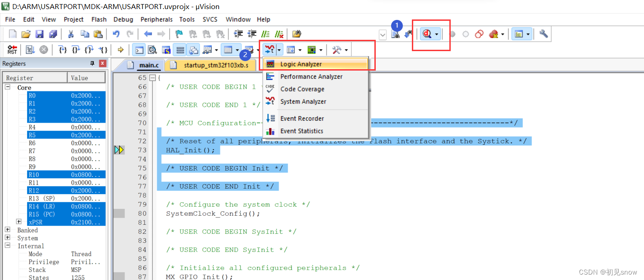Viewport: 644px width, 280px height.
Task: Collapse the Internal register group
Action: (8, 246)
